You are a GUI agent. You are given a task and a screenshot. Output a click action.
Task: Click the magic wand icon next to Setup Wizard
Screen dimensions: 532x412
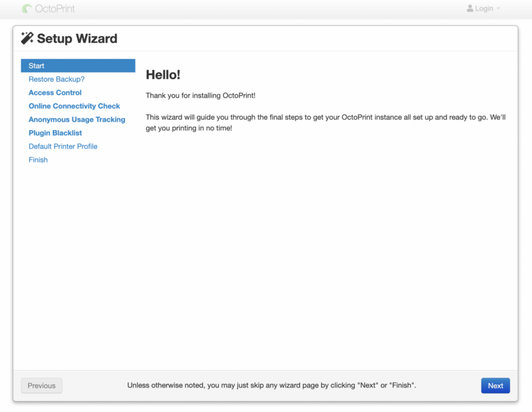(27, 38)
